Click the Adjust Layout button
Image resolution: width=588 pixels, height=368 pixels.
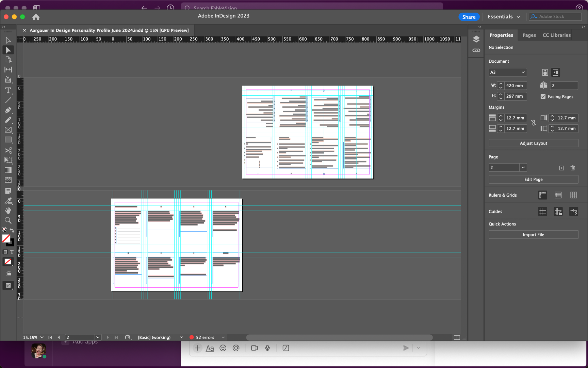(534, 143)
